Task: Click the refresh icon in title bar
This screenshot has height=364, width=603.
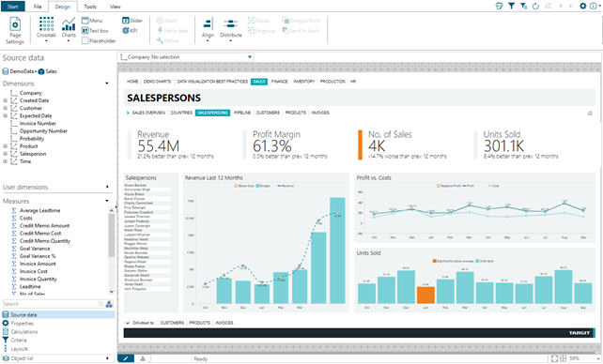Action: tap(535, 7)
